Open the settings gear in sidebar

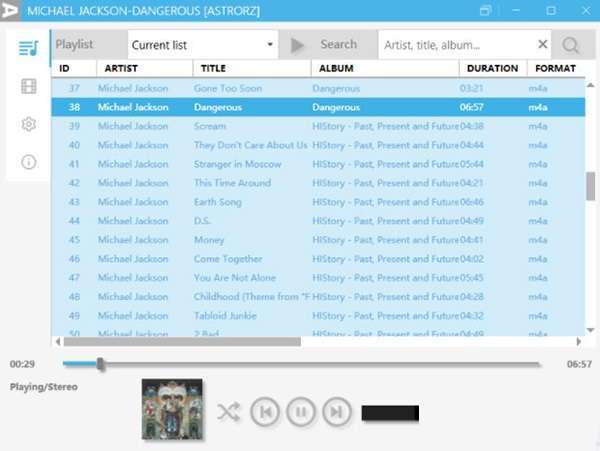[29, 124]
